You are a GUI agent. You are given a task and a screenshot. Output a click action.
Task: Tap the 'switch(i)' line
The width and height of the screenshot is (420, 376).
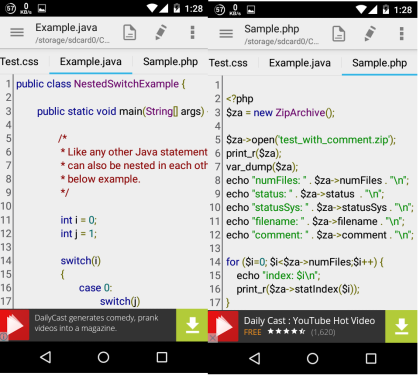[81, 261]
